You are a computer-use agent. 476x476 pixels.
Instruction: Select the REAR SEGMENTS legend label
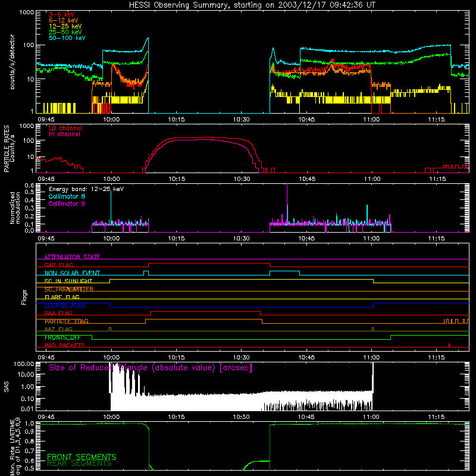79,464
